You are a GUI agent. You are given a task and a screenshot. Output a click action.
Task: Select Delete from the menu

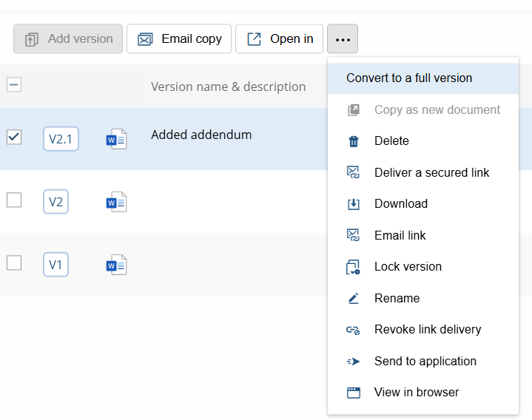tap(423, 141)
